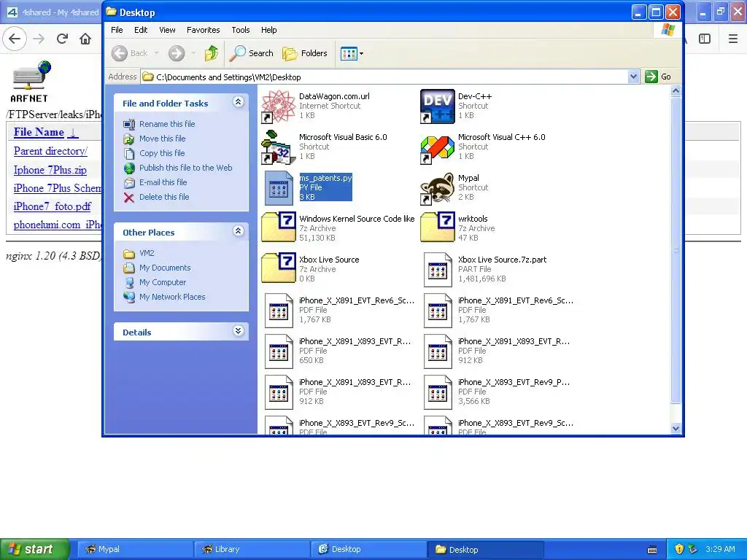This screenshot has width=747, height=560.
Task: Open the Tools menu
Action: pos(241,30)
